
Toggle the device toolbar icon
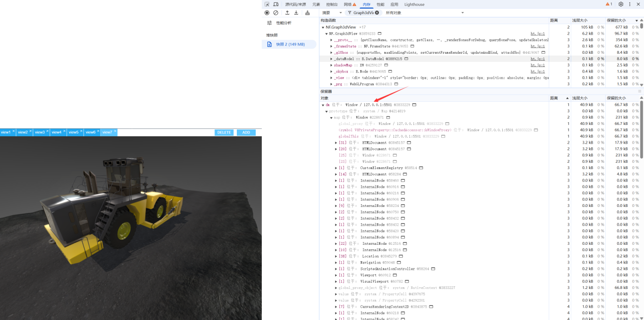coord(276,4)
